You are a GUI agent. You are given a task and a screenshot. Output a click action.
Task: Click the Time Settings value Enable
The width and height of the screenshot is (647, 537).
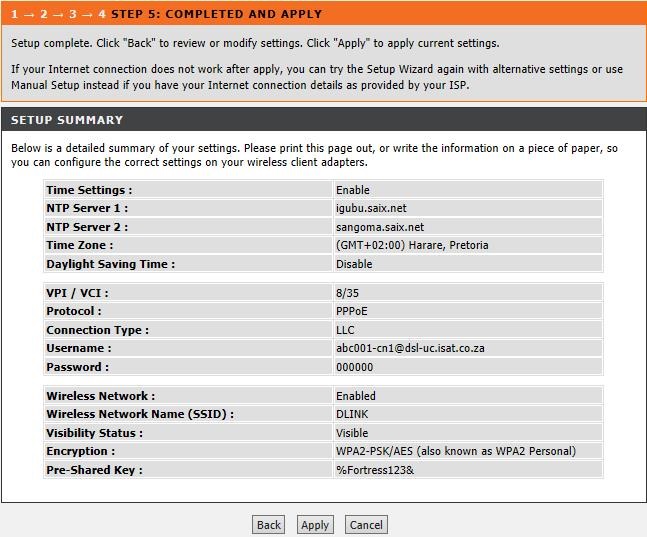point(352,190)
